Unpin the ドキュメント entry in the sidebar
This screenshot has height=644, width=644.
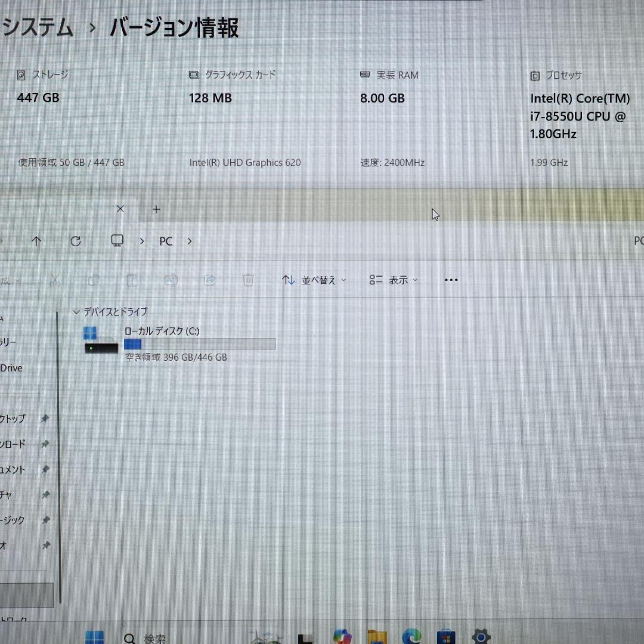[x=45, y=469]
